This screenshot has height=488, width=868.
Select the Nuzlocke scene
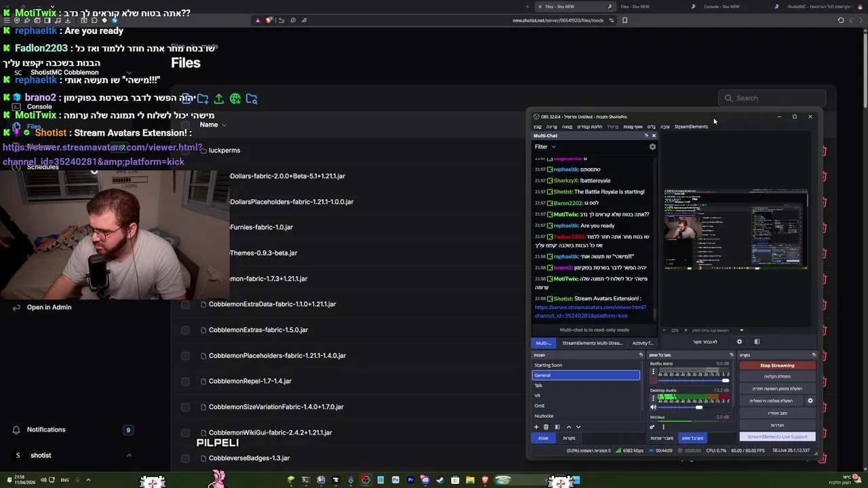[586, 415]
